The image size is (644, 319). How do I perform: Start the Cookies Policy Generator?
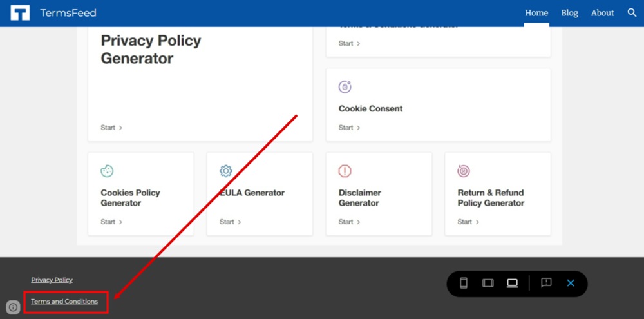pos(111,222)
